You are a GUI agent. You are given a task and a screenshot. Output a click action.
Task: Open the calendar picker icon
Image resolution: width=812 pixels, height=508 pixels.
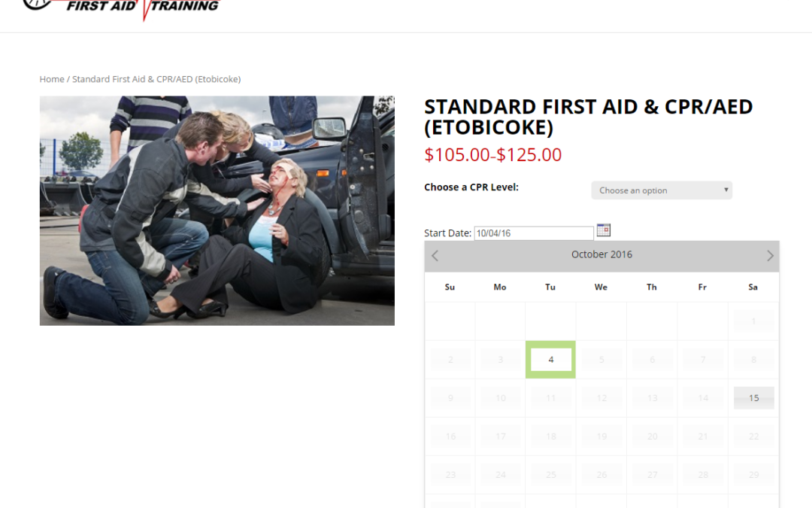click(x=603, y=230)
